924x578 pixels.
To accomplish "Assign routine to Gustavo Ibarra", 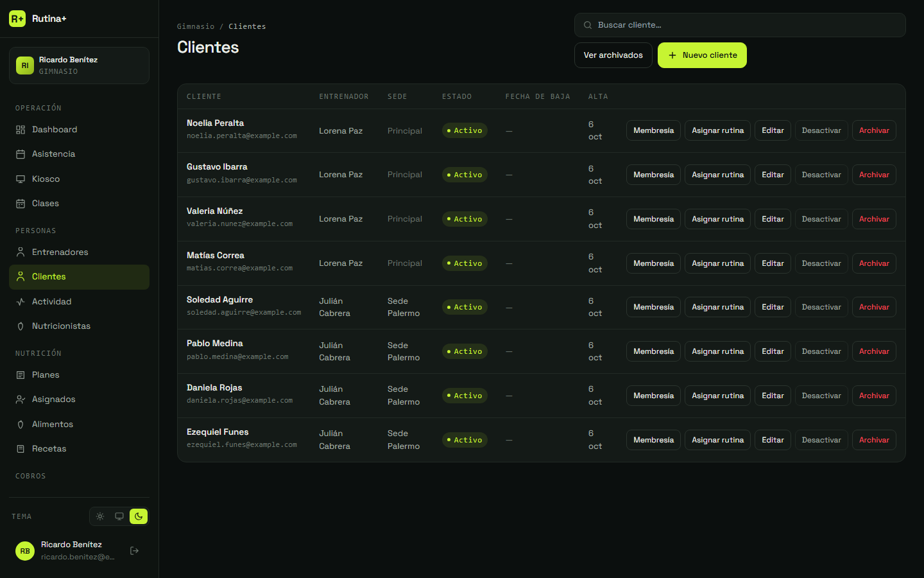I will [717, 175].
